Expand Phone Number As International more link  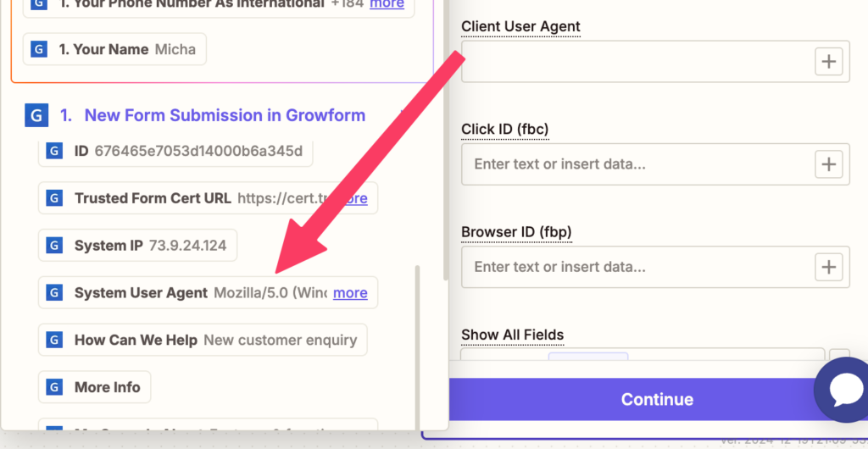pos(387,4)
